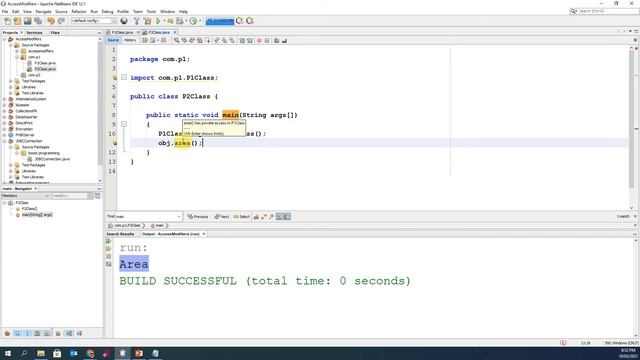Click the Find Selection magnifier icon
This screenshot has width=640, height=360.
point(176,40)
